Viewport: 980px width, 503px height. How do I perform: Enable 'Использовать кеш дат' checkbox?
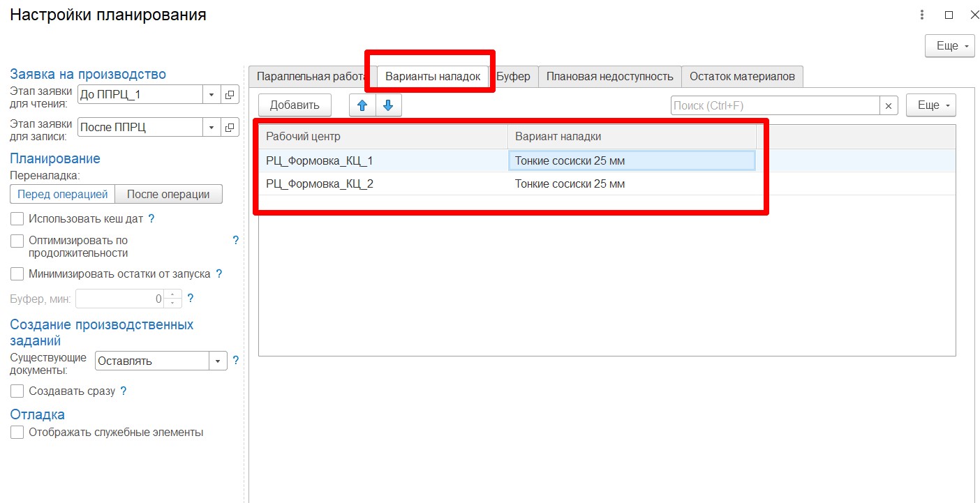point(17,218)
